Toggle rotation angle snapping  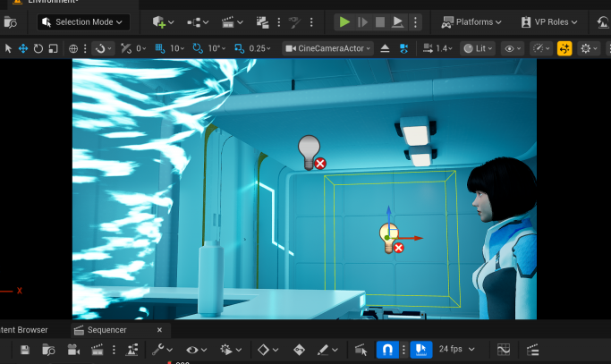[199, 48]
